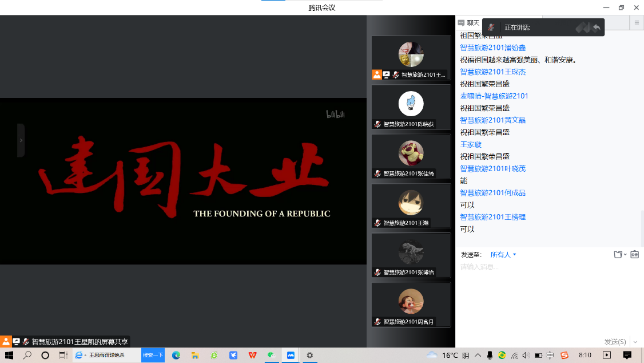Click muted mic icon for 智慧旅游2101张博怡
Image resolution: width=644 pixels, height=363 pixels.
tap(377, 272)
